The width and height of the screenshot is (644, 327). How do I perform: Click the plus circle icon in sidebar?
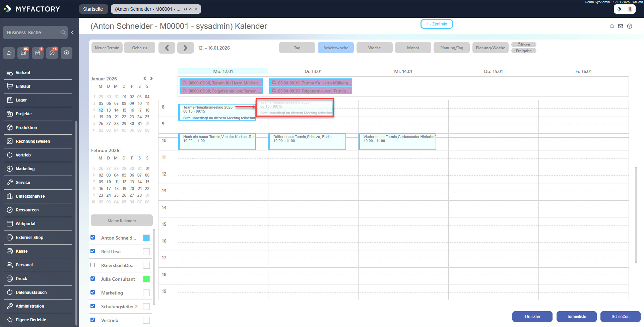[67, 53]
